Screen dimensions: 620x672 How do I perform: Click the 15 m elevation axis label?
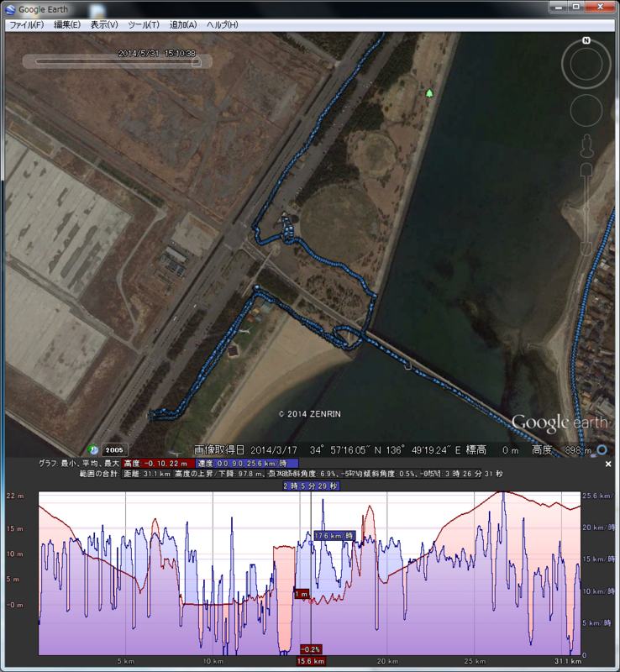(15, 529)
